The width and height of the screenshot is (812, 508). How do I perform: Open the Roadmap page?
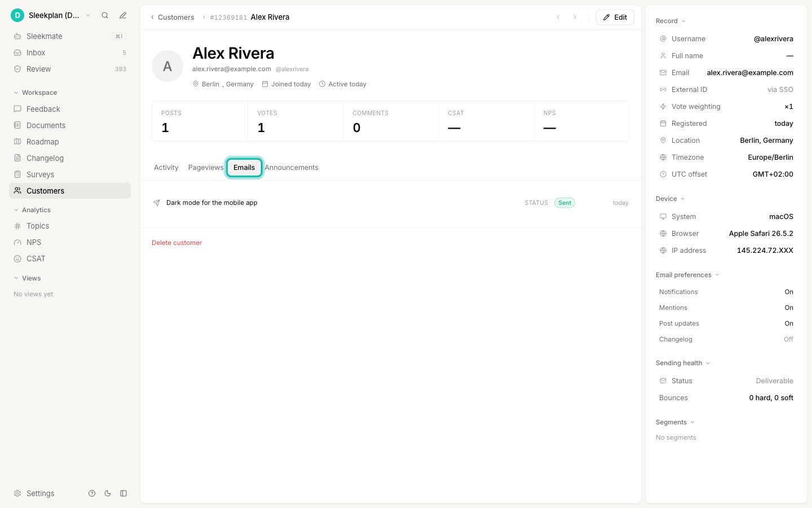[x=70, y=142]
